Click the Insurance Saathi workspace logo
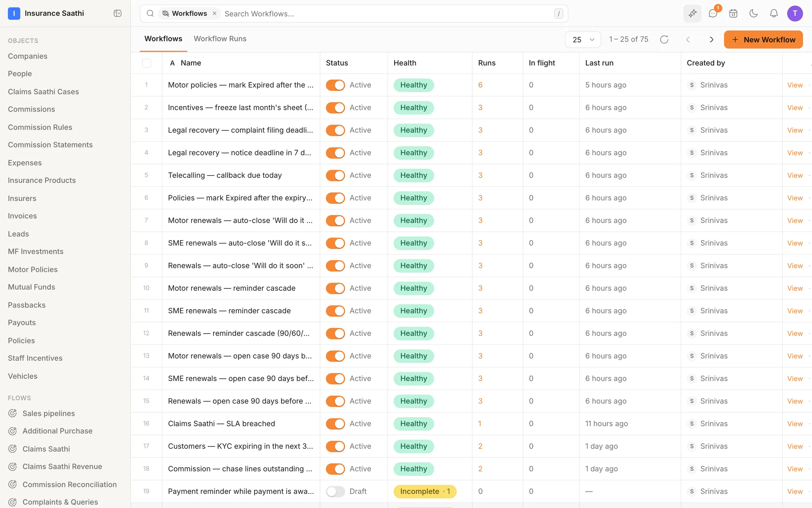Viewport: 812px width, 508px height. [x=14, y=13]
